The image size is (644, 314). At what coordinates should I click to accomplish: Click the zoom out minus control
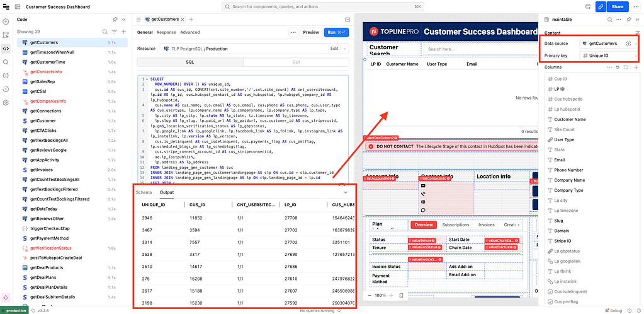point(370,295)
